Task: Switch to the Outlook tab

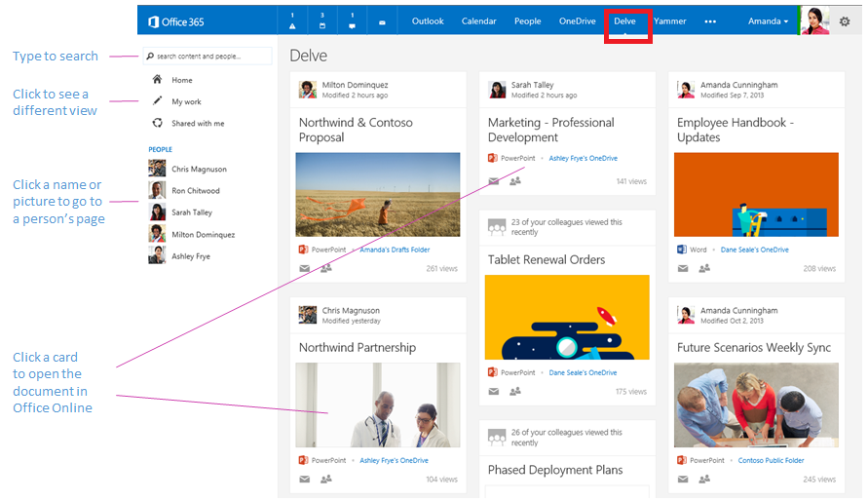Action: [x=428, y=21]
